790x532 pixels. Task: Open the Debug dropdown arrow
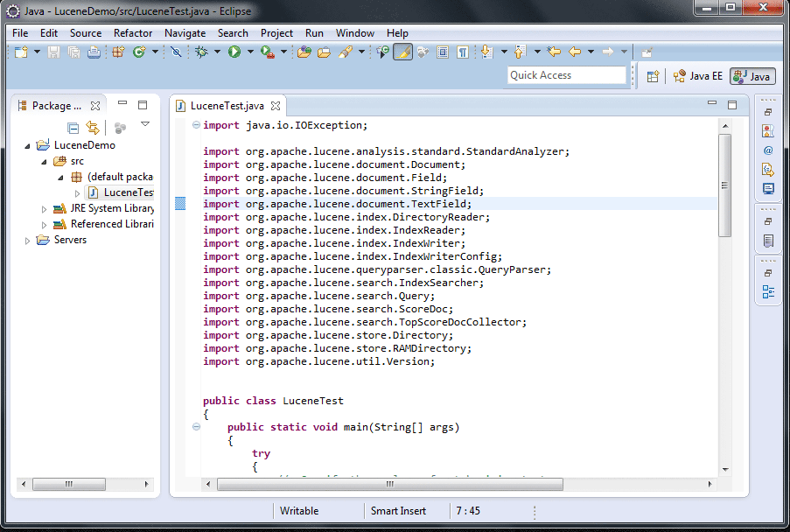point(217,52)
